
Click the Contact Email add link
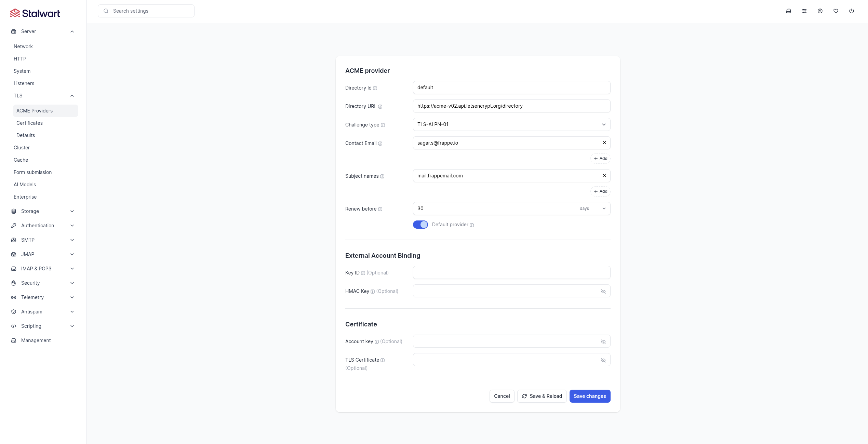[x=600, y=159]
